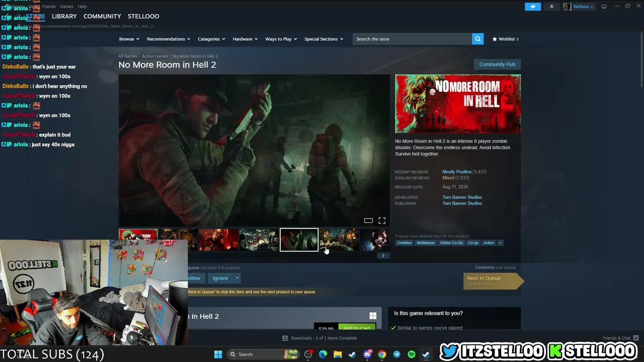The image size is (644, 362).
Task: Click the No More Room in Hell 2 capsule image
Action: [x=458, y=104]
